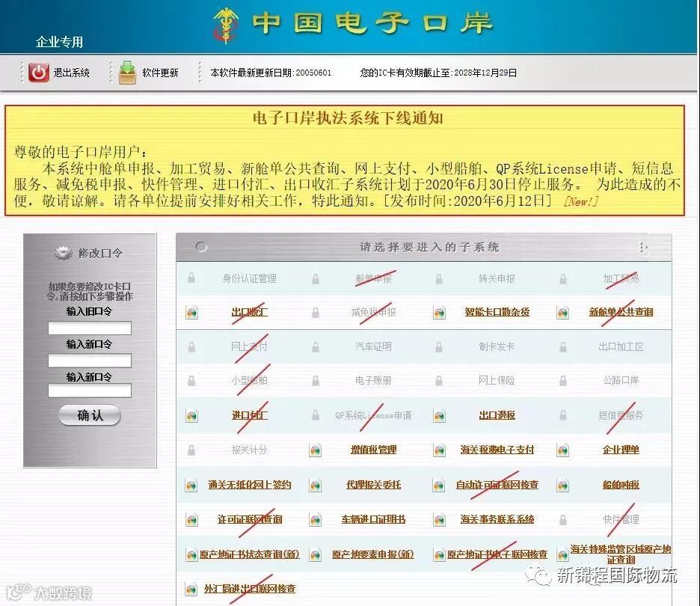700x606 pixels.
Task: Open the 增值税管理 link
Action: coord(373,450)
